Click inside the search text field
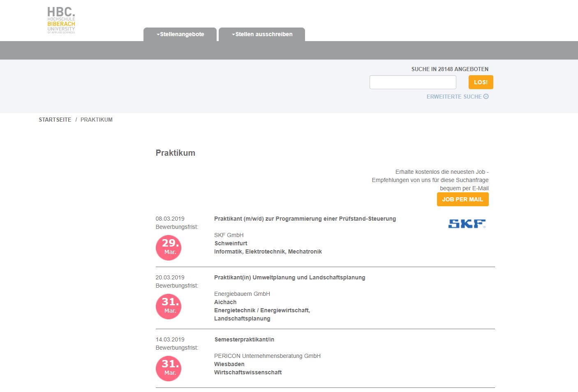The width and height of the screenshot is (578, 392). point(412,82)
